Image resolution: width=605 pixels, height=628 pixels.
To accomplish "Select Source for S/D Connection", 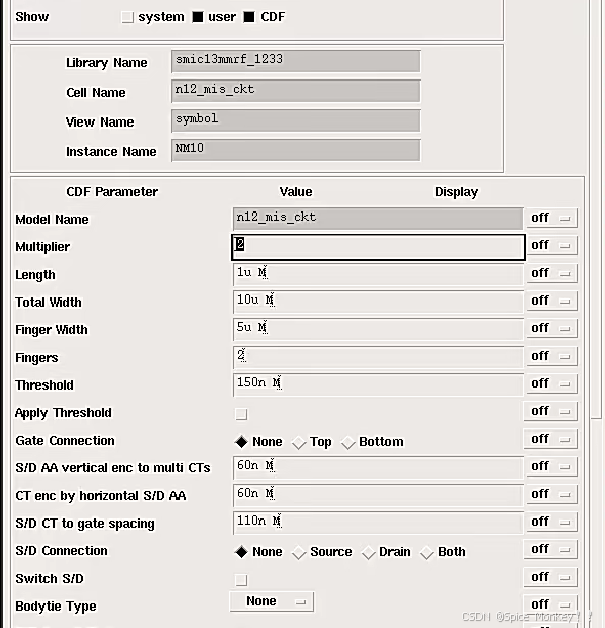I will point(299,553).
